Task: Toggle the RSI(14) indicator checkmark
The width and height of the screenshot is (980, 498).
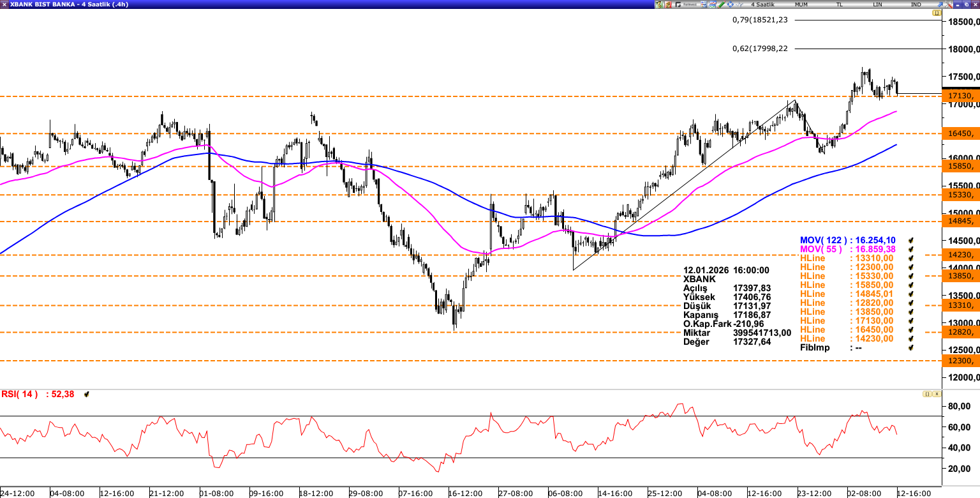Action: point(87,395)
